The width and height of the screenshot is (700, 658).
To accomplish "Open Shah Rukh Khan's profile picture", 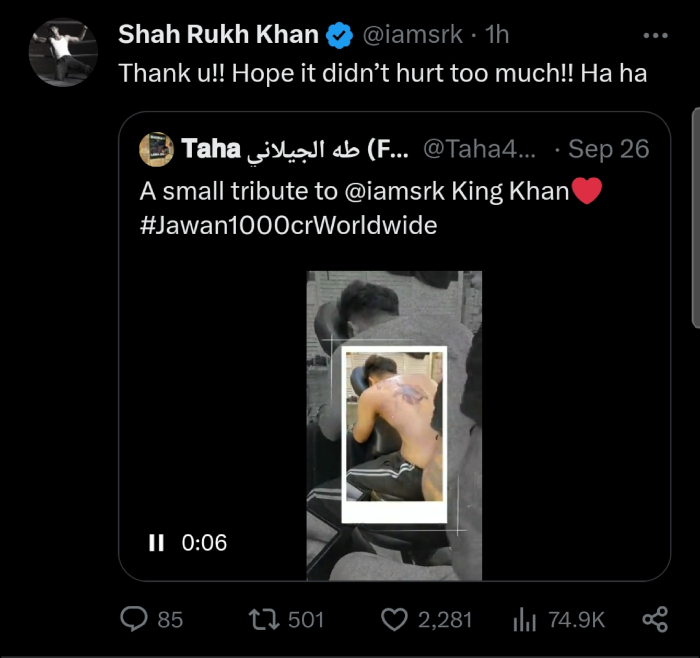I will [62, 52].
